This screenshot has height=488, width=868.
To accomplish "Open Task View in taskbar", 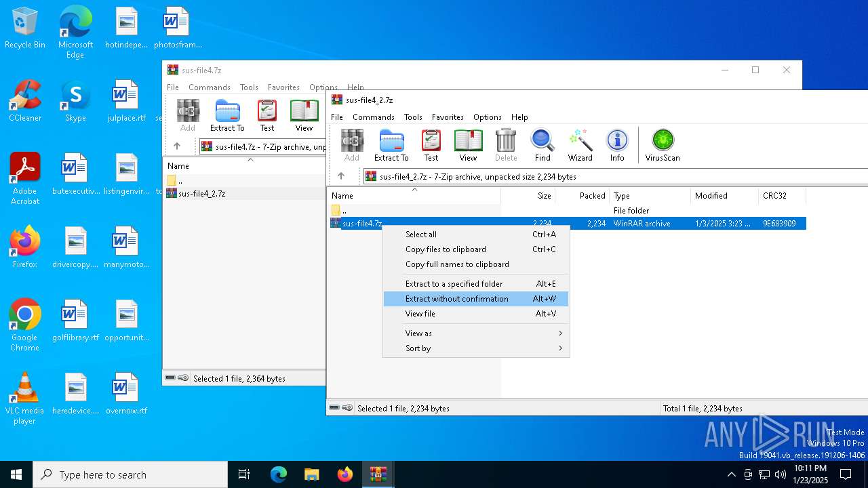I will coord(244,474).
